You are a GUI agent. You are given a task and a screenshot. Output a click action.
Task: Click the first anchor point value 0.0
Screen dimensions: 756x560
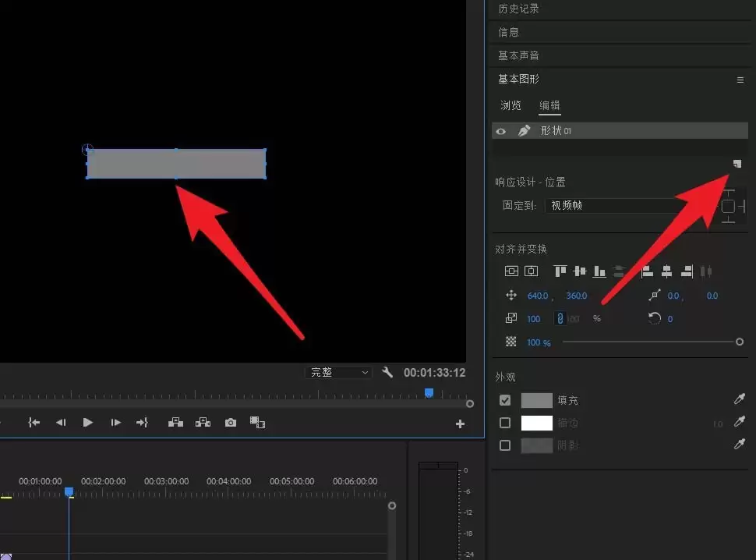point(673,296)
